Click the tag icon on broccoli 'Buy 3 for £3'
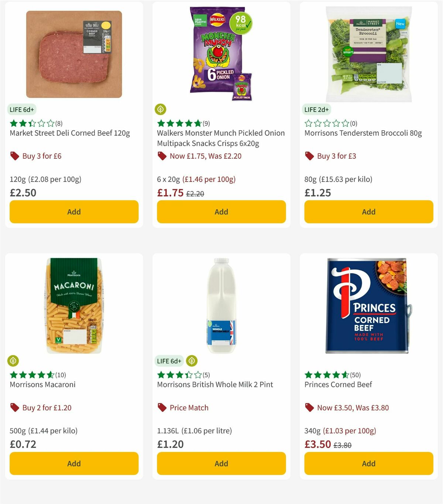 309,156
